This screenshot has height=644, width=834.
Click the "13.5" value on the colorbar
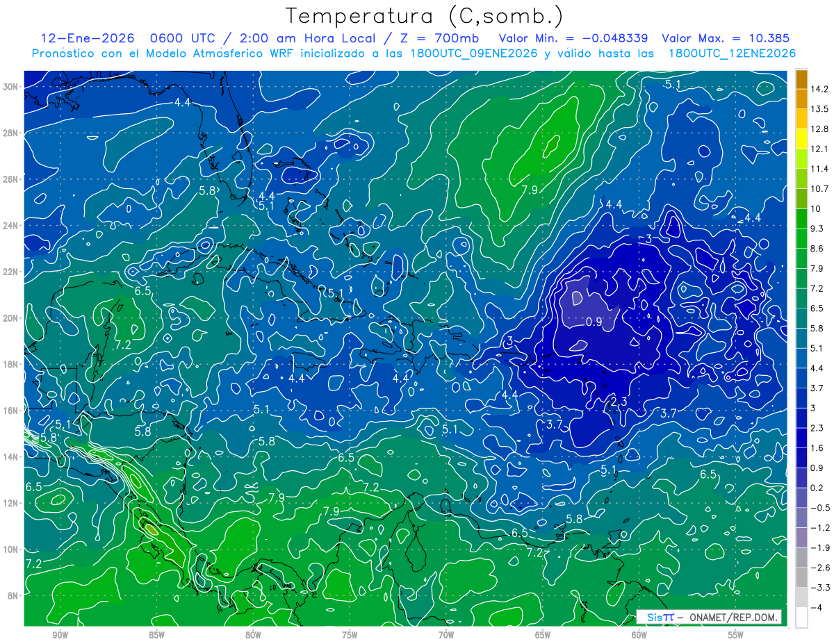click(821, 109)
